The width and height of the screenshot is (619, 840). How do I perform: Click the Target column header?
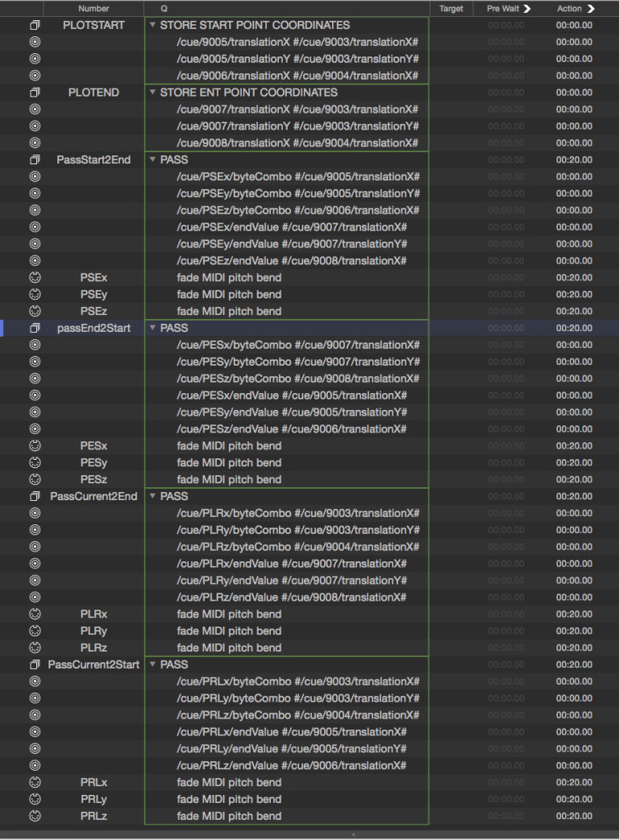(451, 8)
